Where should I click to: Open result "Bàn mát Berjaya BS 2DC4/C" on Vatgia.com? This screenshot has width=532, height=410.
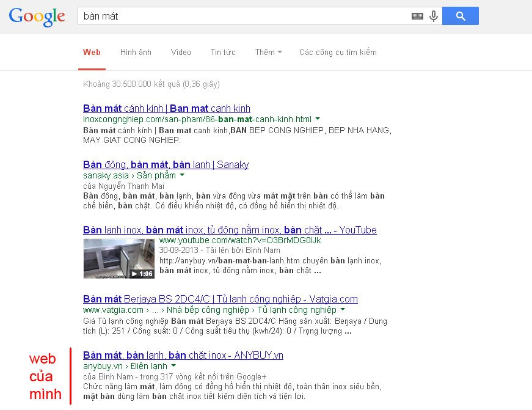coord(220,299)
